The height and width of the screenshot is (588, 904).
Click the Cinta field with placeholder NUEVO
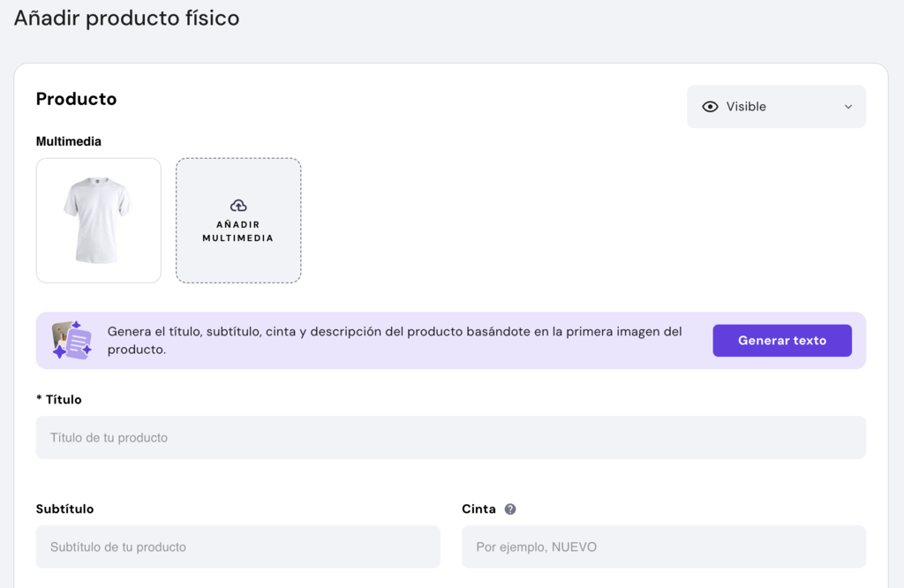tap(663, 547)
